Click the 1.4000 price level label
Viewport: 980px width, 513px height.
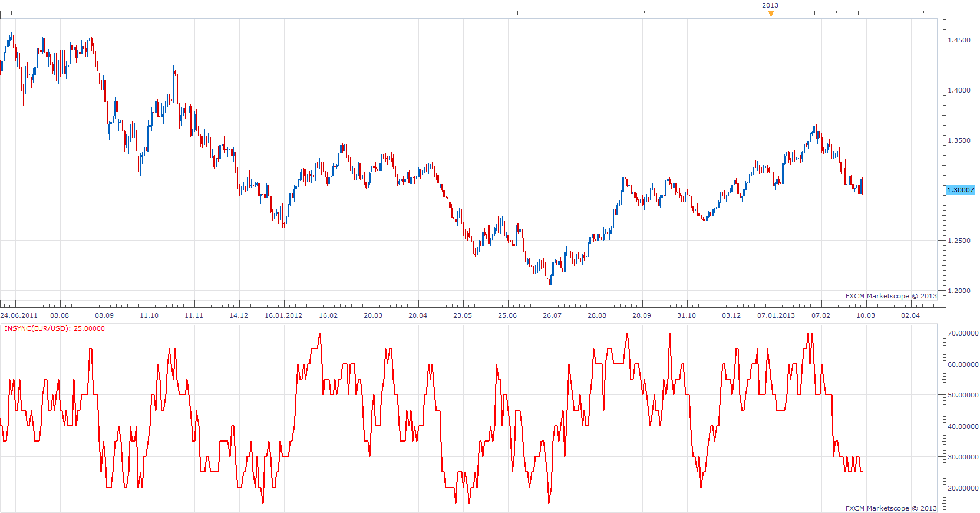point(959,90)
